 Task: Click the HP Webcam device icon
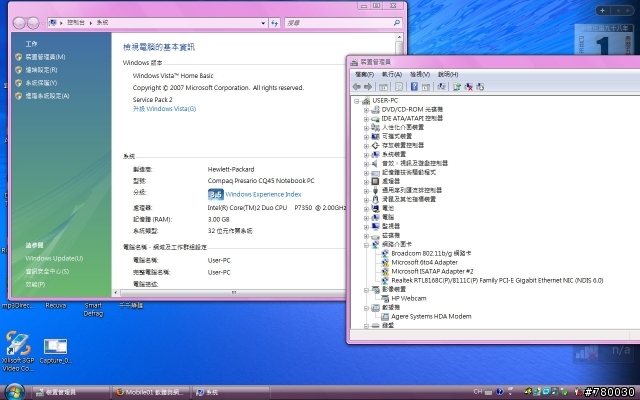384,298
